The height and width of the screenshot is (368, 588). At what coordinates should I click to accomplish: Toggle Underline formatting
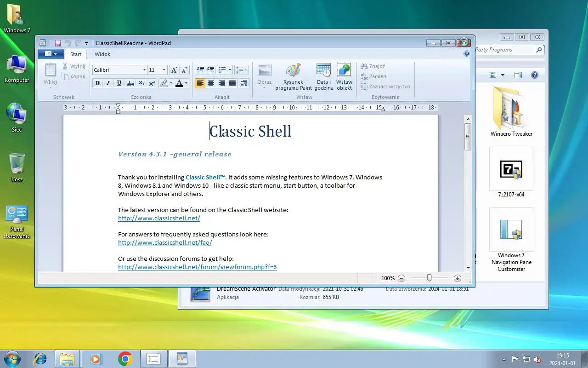[x=119, y=83]
